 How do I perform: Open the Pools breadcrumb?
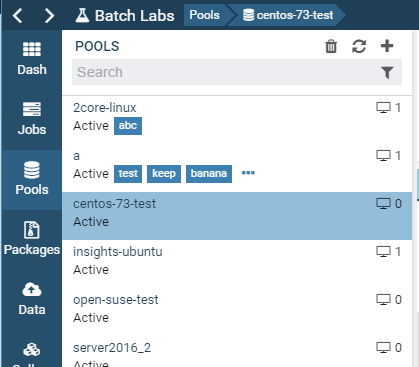204,15
